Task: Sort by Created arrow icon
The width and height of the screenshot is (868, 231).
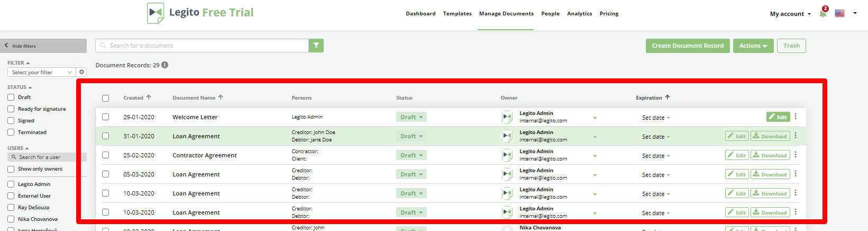Action: 149,97
